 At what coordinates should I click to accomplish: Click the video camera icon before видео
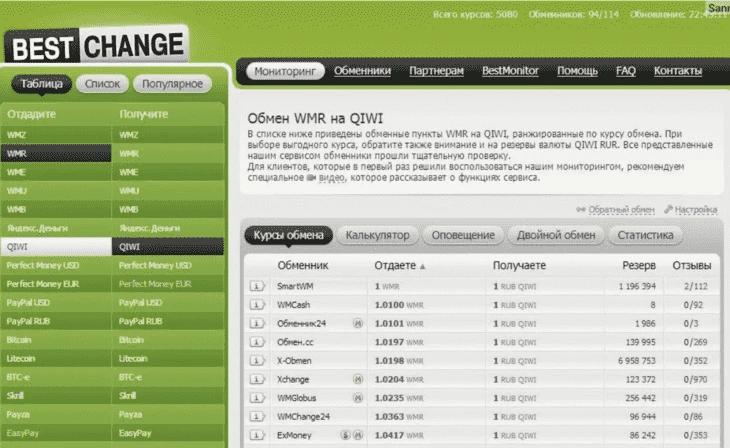pos(311,177)
